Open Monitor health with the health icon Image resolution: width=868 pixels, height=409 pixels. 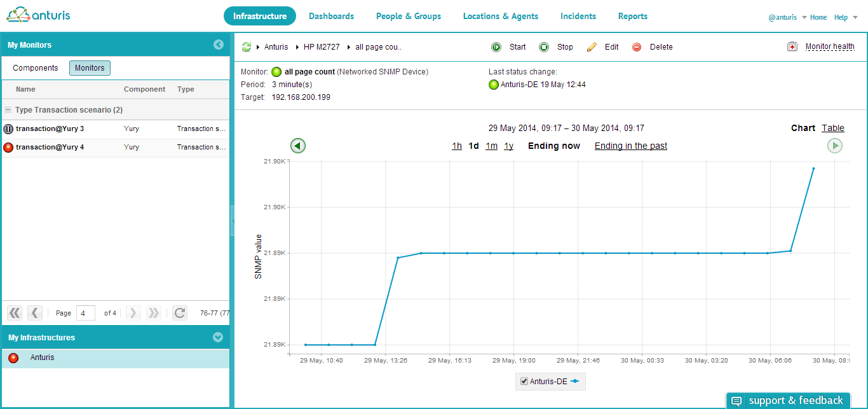coord(792,46)
